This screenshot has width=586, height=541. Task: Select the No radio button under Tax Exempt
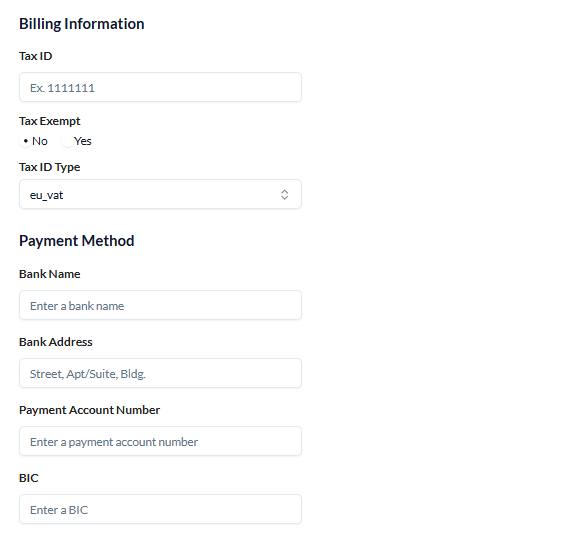pyautogui.click(x=25, y=141)
